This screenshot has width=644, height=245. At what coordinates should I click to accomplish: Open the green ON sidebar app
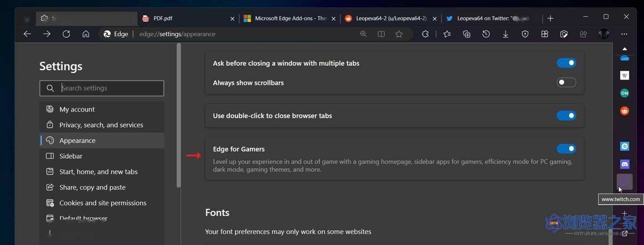[x=625, y=93]
